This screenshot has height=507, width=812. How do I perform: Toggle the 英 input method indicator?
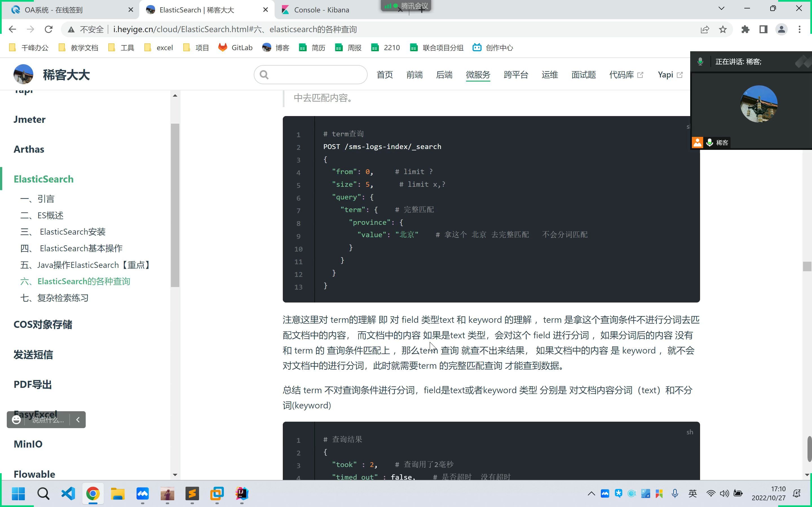pos(692,493)
